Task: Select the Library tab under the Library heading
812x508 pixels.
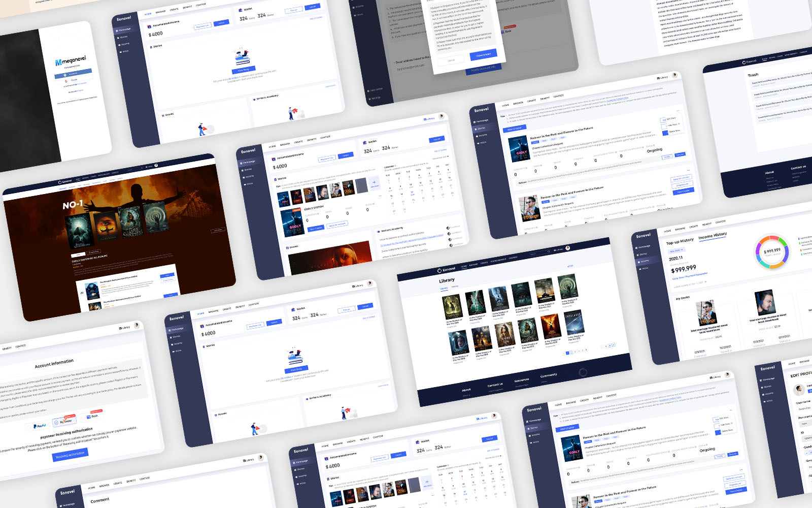Action: 444,289
